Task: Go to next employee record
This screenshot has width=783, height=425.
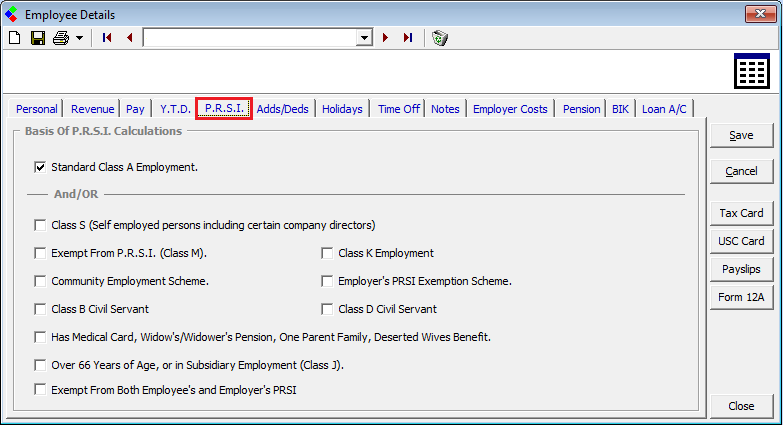Action: (x=386, y=38)
